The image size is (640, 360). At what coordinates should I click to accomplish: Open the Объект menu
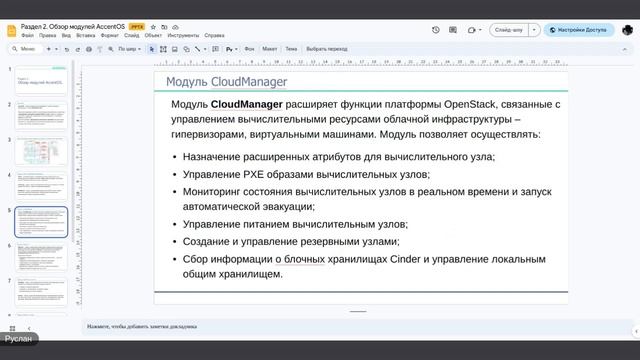click(153, 36)
